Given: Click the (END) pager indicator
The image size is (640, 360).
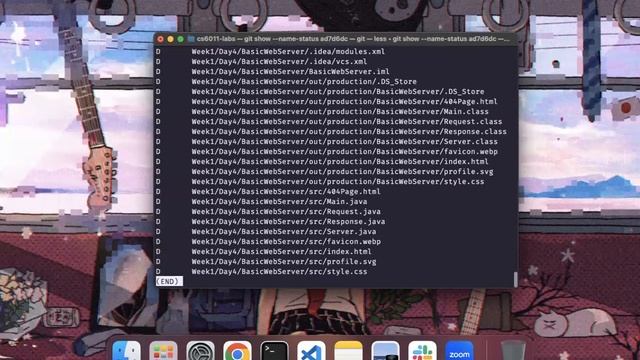Looking at the screenshot, I should [169, 281].
